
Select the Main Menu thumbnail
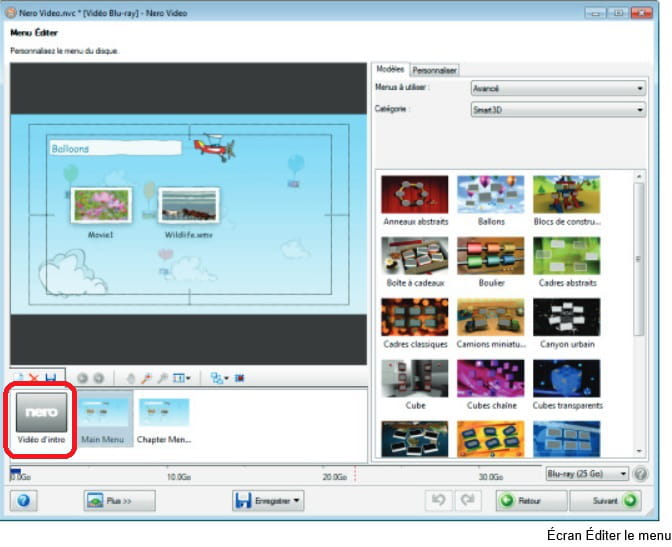105,418
